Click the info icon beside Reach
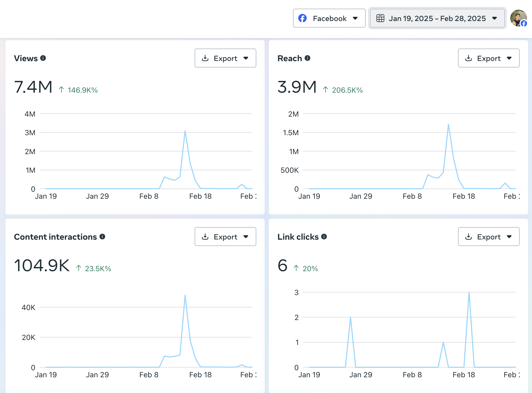The height and width of the screenshot is (393, 532). pos(307,58)
